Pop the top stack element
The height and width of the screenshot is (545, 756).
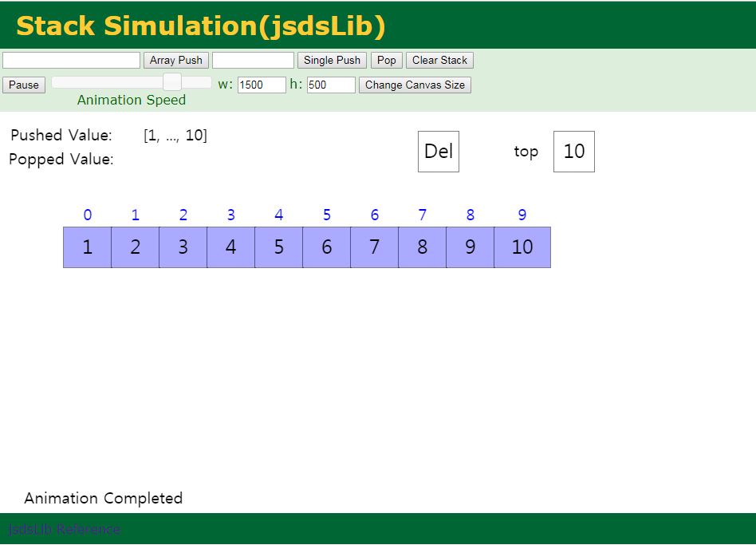coord(387,61)
